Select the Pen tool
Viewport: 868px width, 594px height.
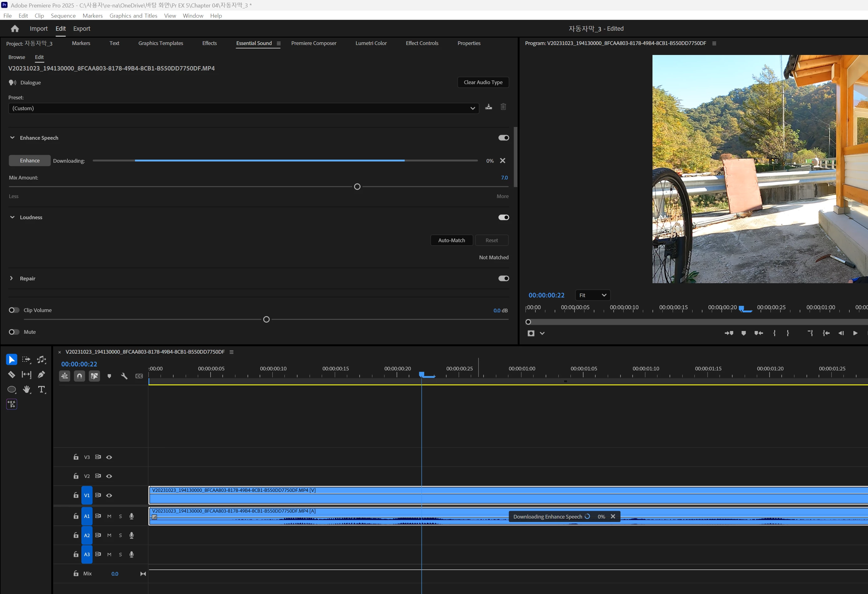(41, 374)
